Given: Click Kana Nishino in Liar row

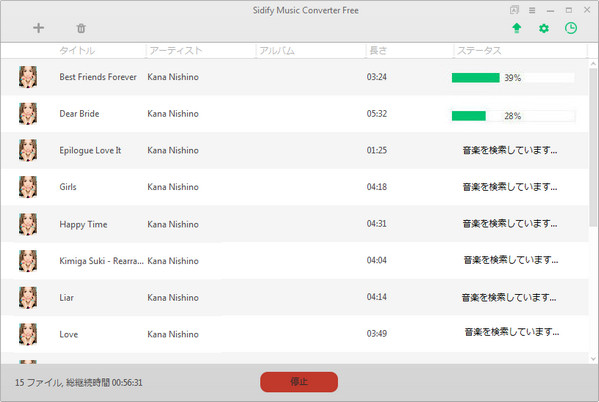Looking at the screenshot, I should pos(173,297).
